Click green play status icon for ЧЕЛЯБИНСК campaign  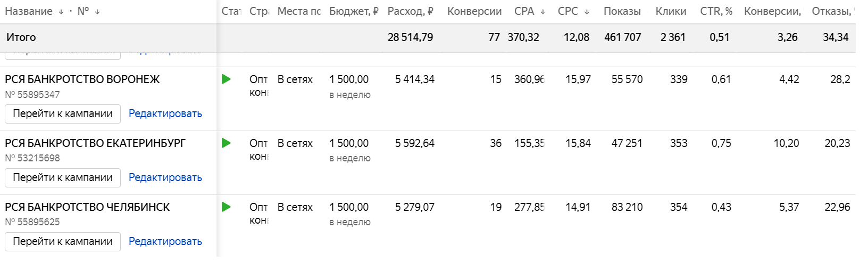[x=226, y=207]
